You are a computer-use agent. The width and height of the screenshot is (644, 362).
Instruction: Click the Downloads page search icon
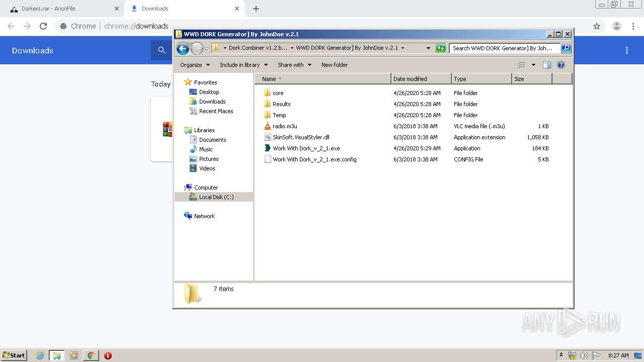click(162, 50)
